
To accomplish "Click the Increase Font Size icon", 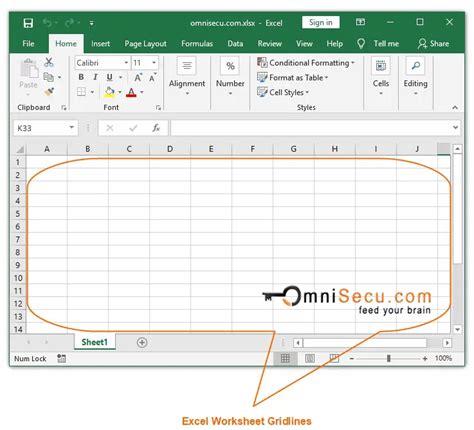I will coord(138,78).
